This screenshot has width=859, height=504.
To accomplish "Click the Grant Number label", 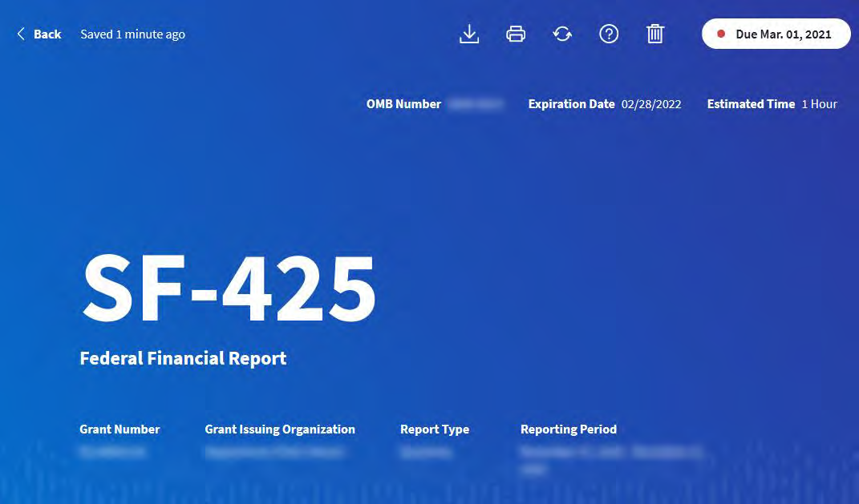I will 120,429.
